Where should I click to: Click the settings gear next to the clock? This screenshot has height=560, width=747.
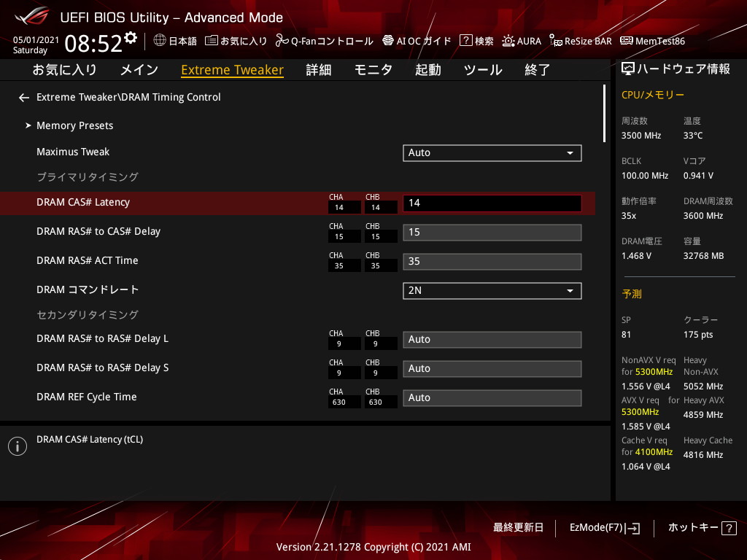pos(131,38)
